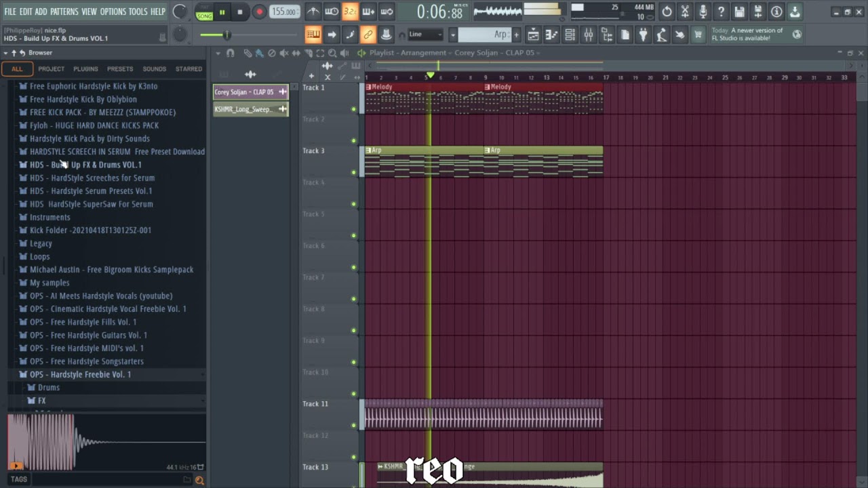868x488 pixels.
Task: Open the TOOLS menu
Action: [x=138, y=12]
